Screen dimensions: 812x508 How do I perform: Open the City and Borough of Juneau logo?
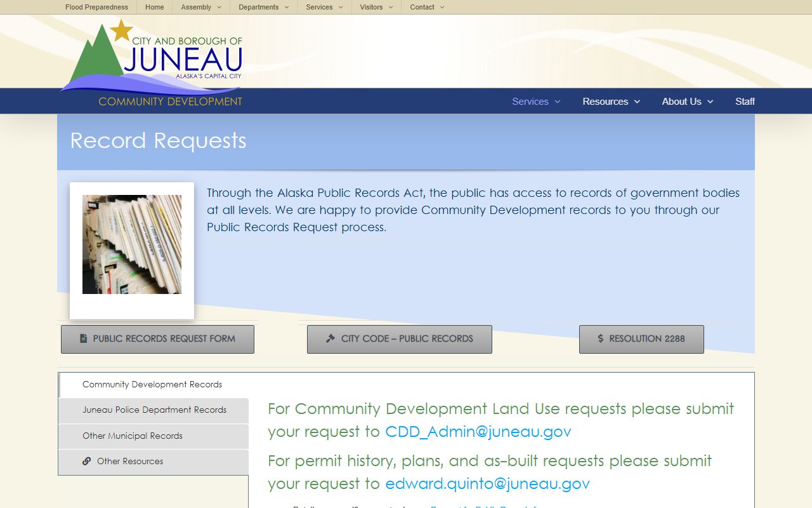[x=152, y=57]
